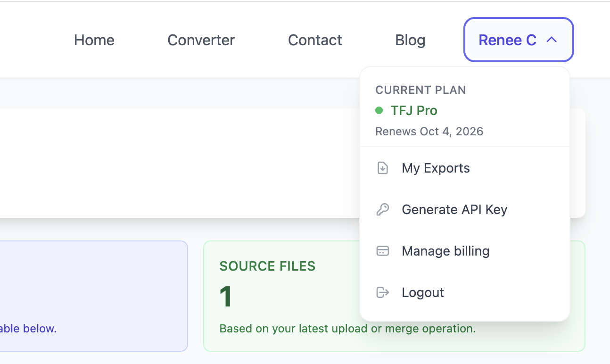Click the logout arrow icon
The height and width of the screenshot is (364, 610).
[x=383, y=292]
